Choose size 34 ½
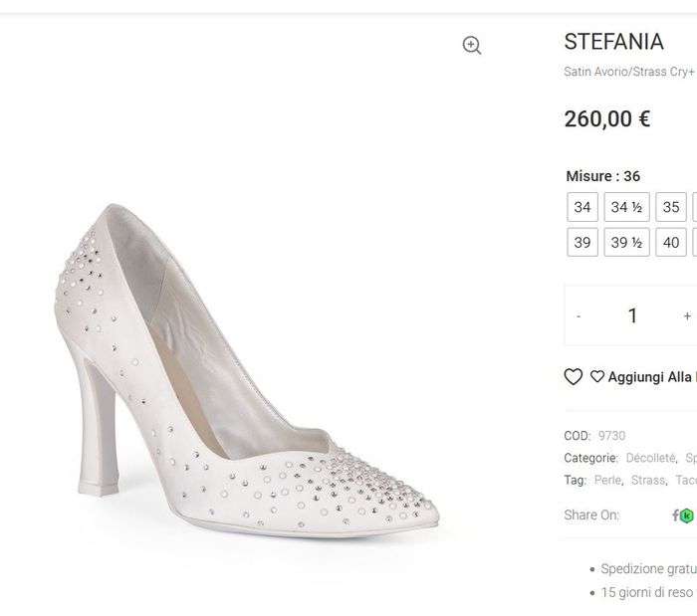This screenshot has width=697, height=616. 626,207
